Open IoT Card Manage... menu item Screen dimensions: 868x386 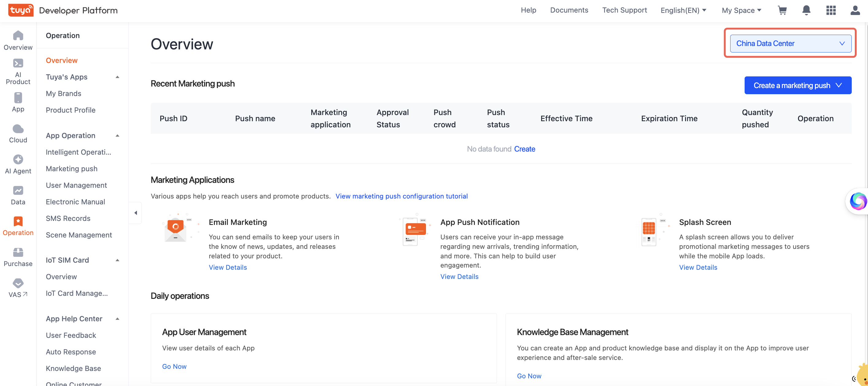77,293
